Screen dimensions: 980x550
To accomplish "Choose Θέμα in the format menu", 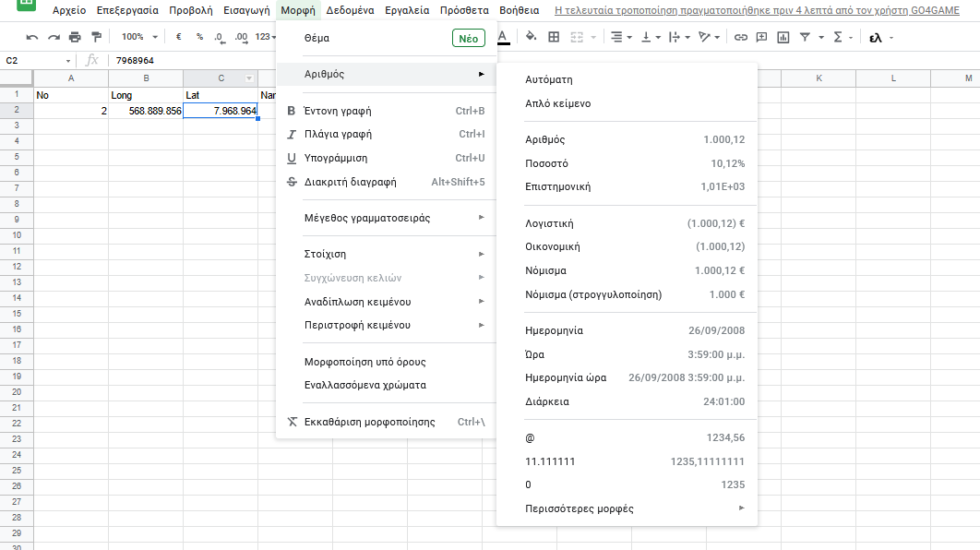I will pos(387,38).
